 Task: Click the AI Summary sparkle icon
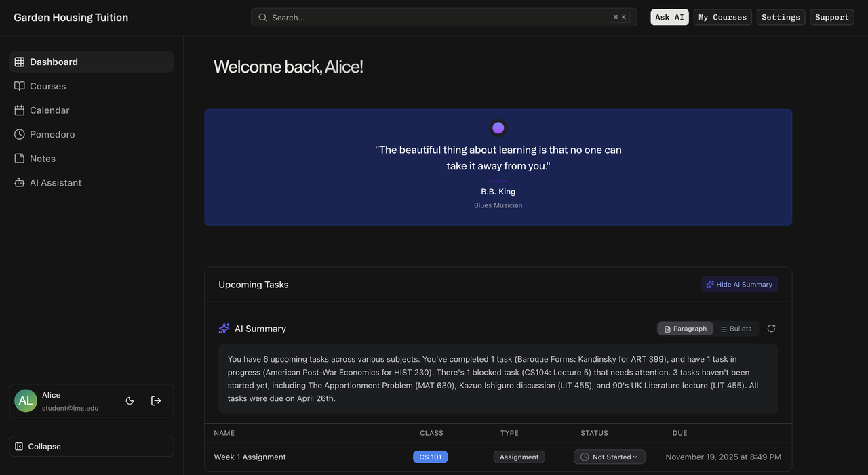pyautogui.click(x=224, y=329)
